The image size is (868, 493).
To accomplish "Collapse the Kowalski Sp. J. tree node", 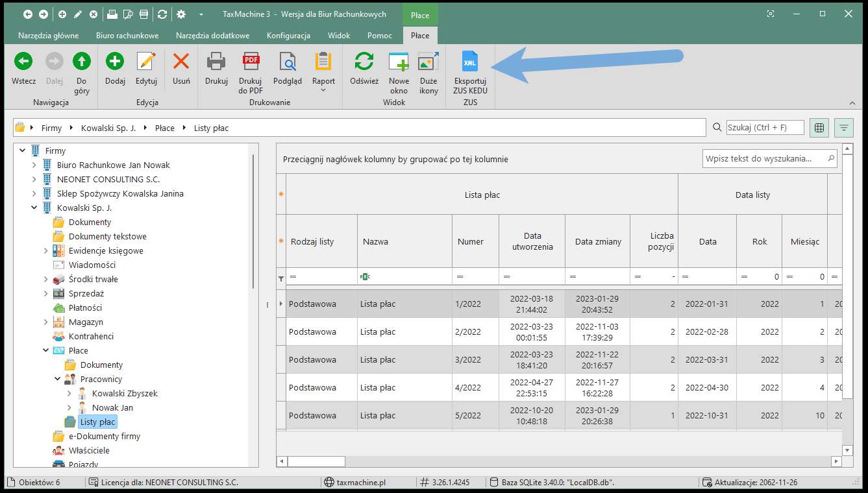I will tap(34, 208).
